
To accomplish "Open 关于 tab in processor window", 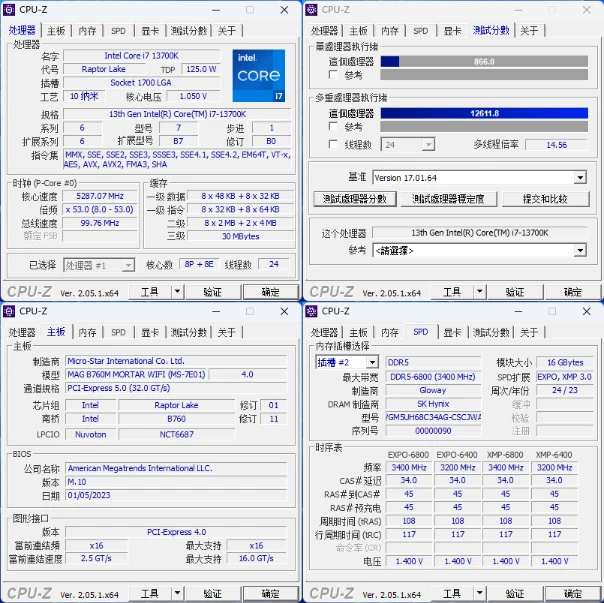I will click(226, 31).
